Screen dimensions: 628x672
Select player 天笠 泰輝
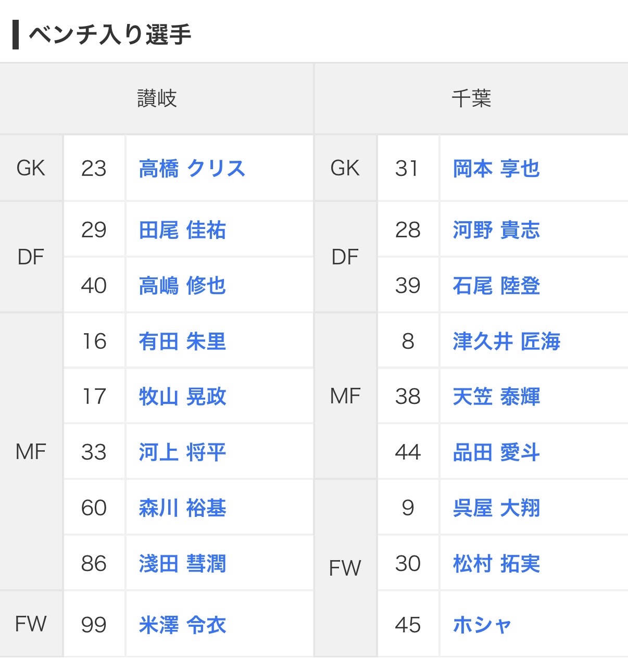(x=496, y=397)
